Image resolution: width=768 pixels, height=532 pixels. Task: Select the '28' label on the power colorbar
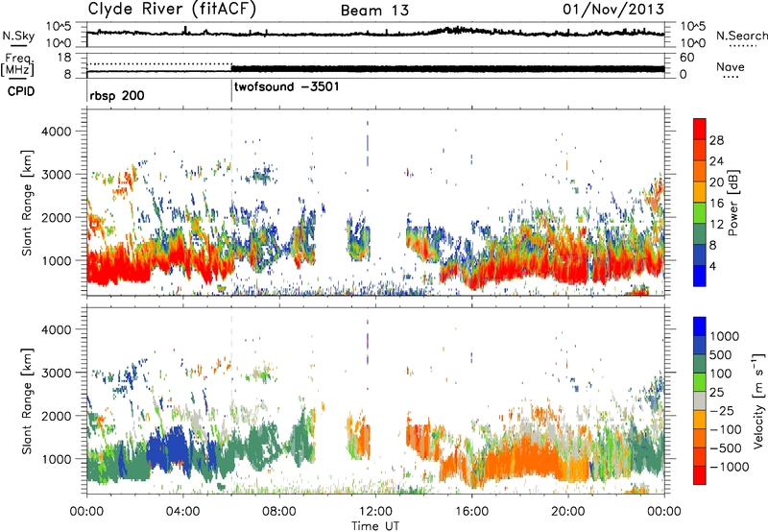pyautogui.click(x=716, y=140)
